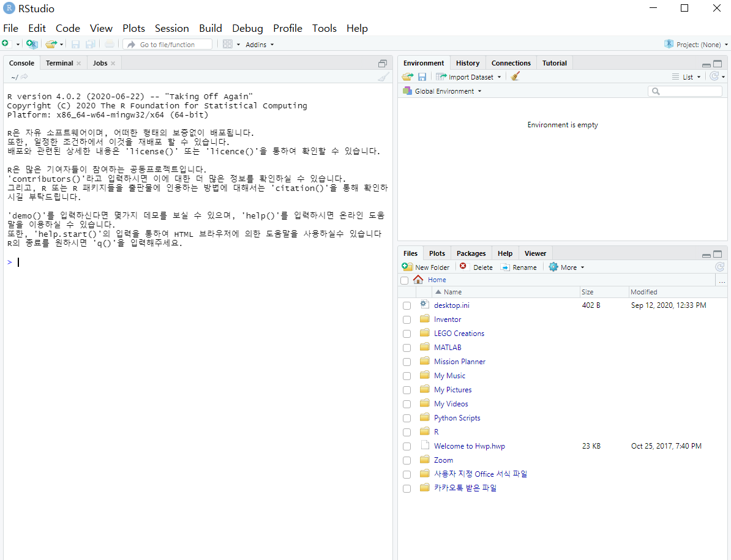Open the Session menu

[171, 28]
